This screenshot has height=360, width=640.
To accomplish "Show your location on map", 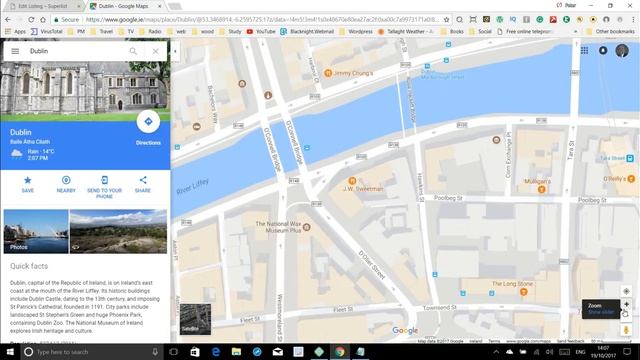I will pos(626,291).
